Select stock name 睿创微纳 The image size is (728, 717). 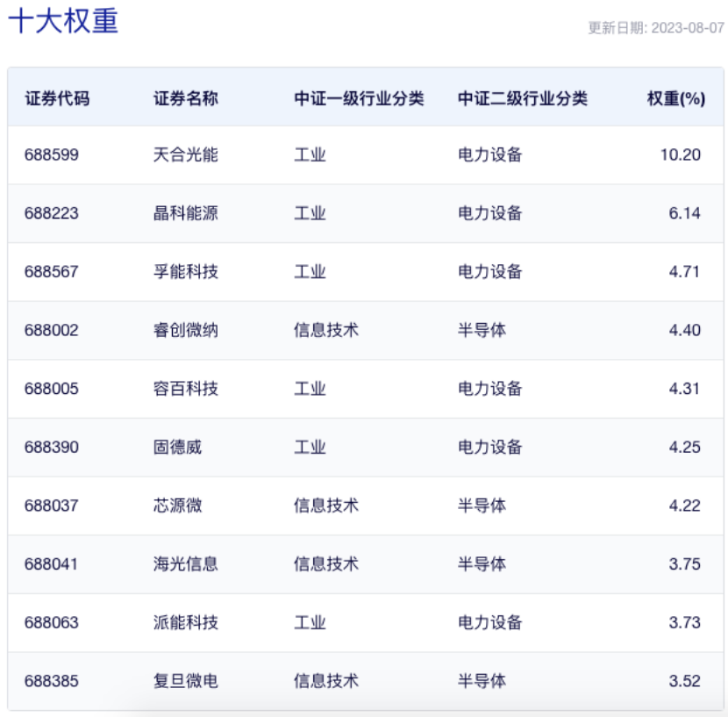[x=186, y=330]
